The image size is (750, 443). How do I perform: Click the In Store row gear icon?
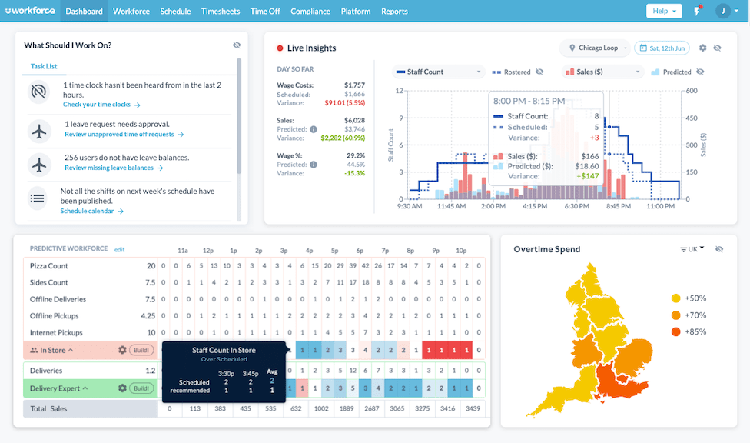[x=122, y=350]
